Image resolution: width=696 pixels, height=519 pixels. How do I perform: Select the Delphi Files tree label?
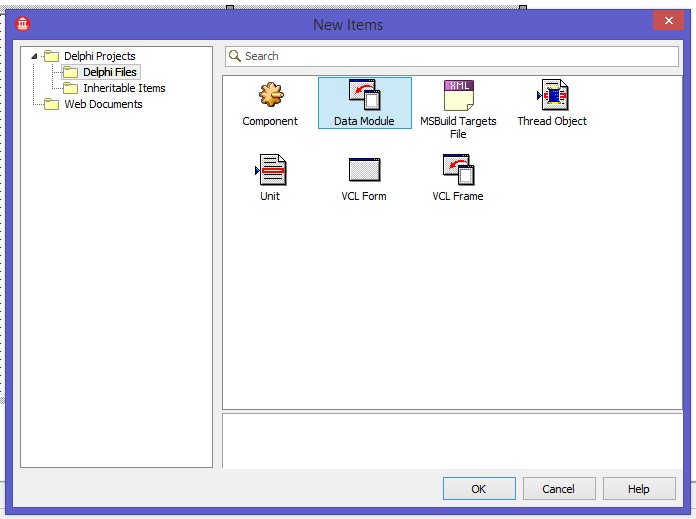tap(110, 72)
